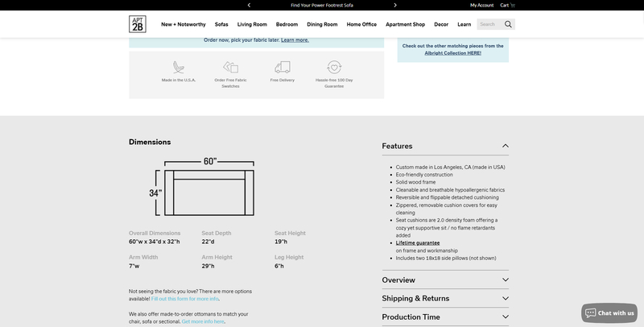Click the Order Free Fabric Swatches icon
Viewport: 644px width, 327px height.
(x=230, y=68)
